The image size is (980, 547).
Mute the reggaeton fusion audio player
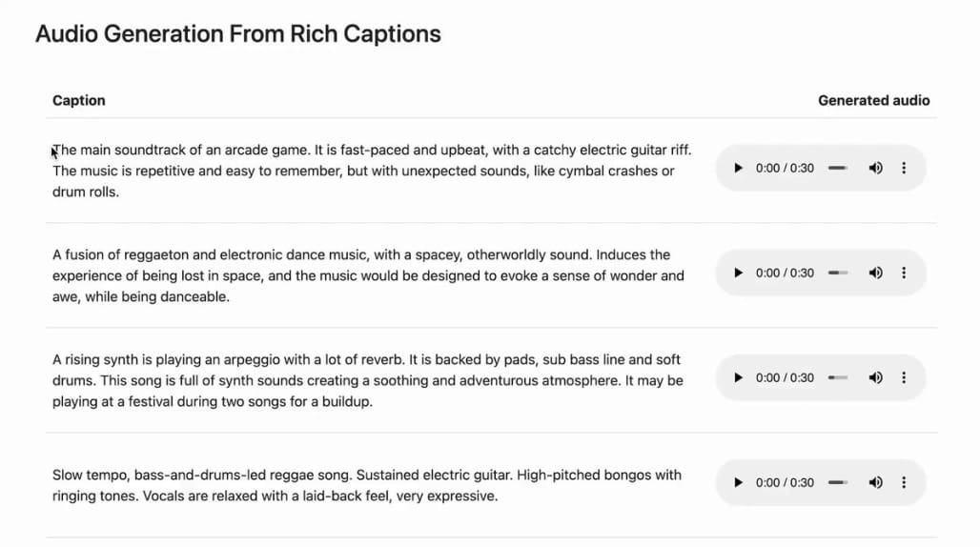pyautogui.click(x=875, y=273)
